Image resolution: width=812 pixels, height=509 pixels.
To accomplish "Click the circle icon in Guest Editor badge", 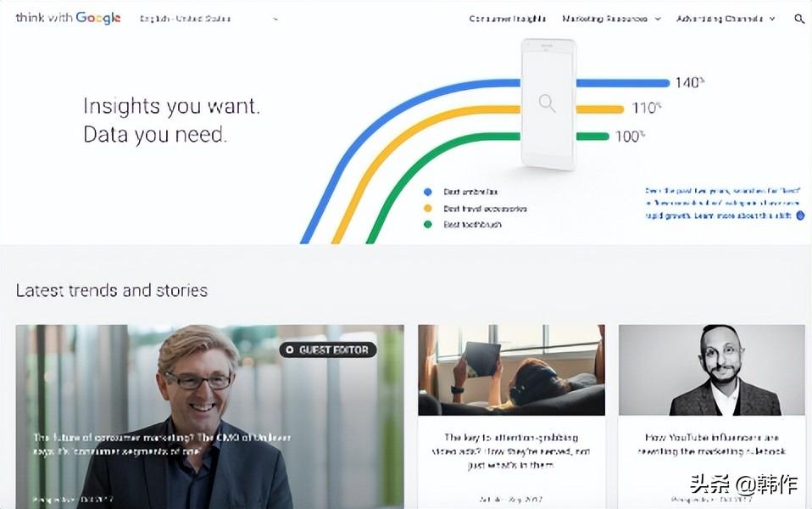I will pyautogui.click(x=290, y=350).
